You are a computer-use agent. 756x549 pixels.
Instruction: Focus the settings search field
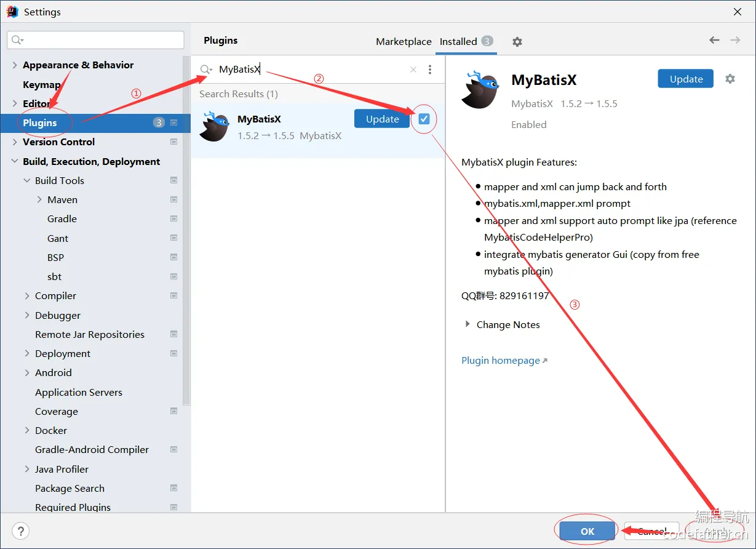pos(95,40)
